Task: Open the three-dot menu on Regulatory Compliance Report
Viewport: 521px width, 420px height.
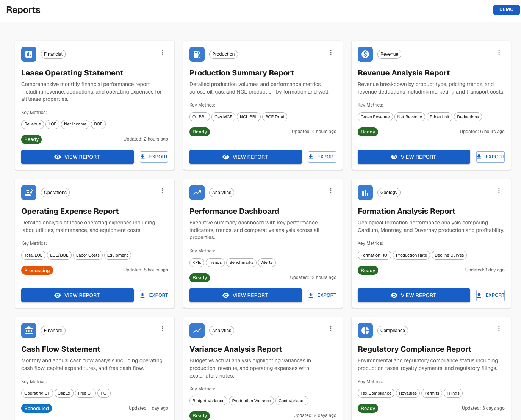Action: coord(499,329)
